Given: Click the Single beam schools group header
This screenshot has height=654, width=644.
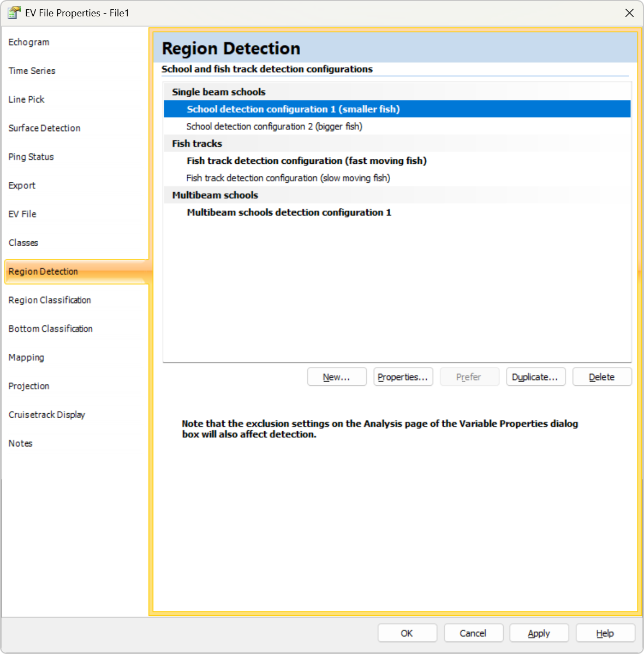Looking at the screenshot, I should [x=397, y=92].
